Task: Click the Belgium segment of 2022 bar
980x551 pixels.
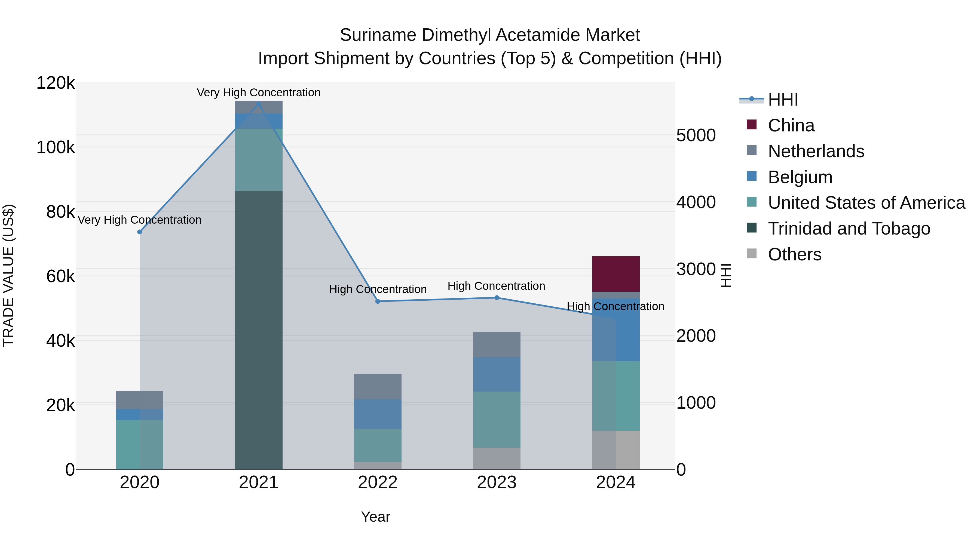Action: click(378, 414)
